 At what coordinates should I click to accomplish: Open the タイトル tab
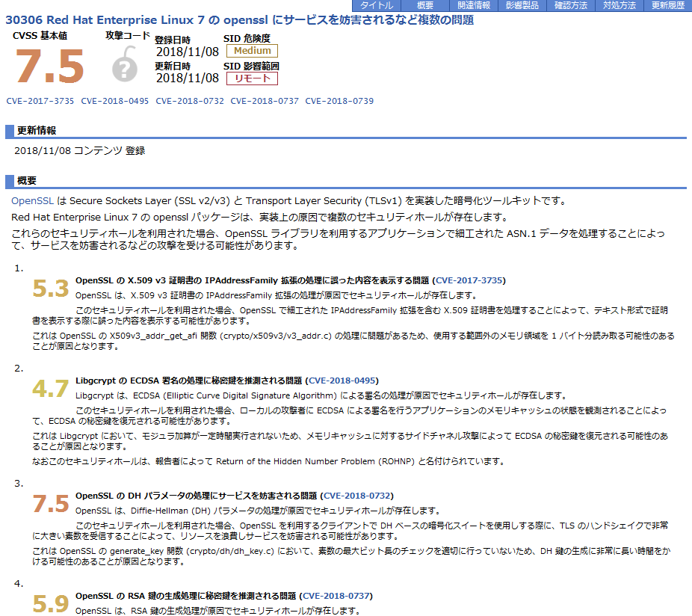(377, 5)
